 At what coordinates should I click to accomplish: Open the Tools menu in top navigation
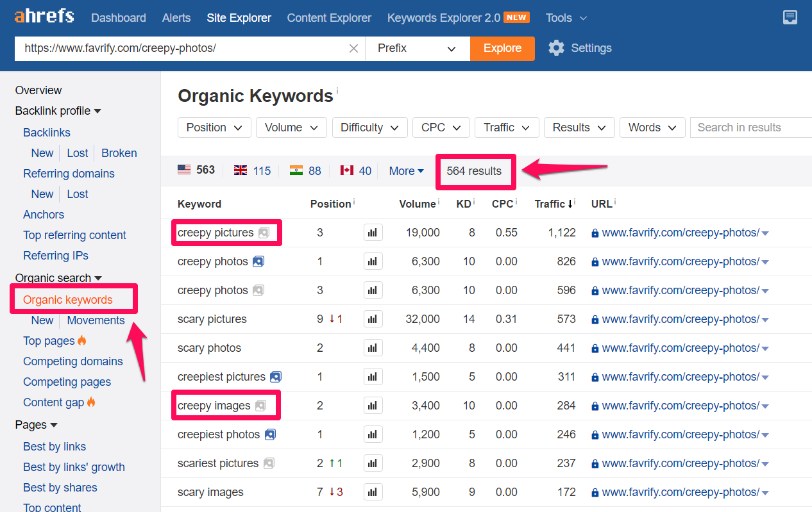(x=566, y=17)
